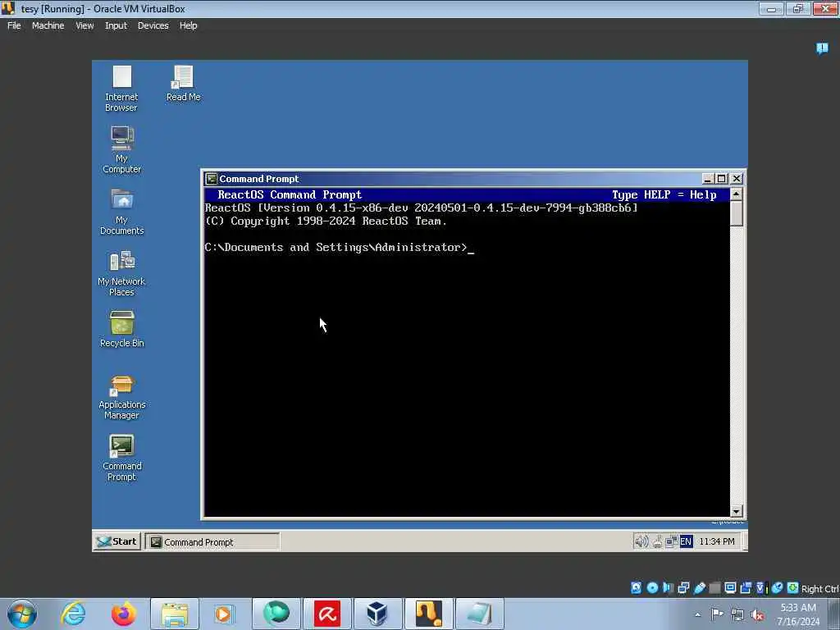Open Internet Explorer from Windows taskbar
840x630 pixels.
[72, 614]
